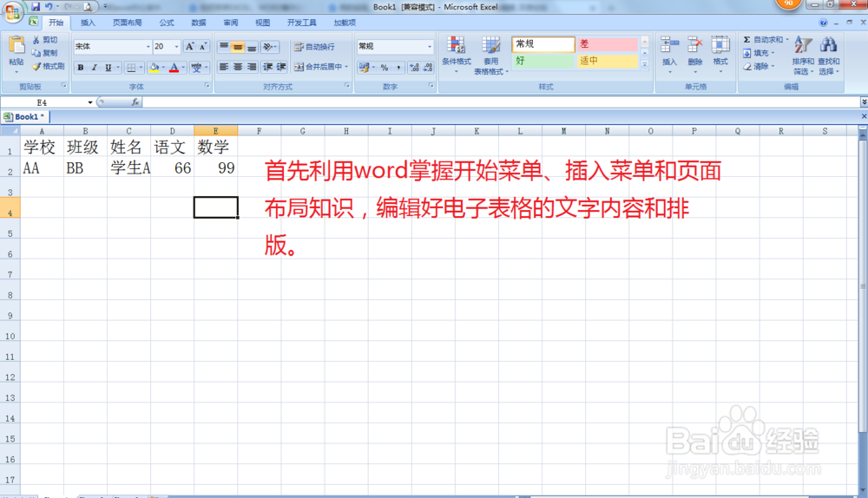
Task: Switch to the 视图 tab
Action: (x=262, y=23)
